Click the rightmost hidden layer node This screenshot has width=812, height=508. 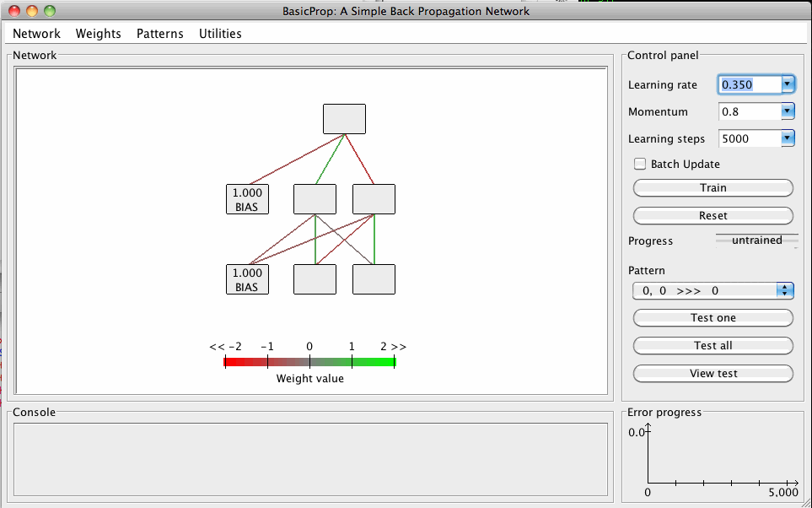click(374, 199)
